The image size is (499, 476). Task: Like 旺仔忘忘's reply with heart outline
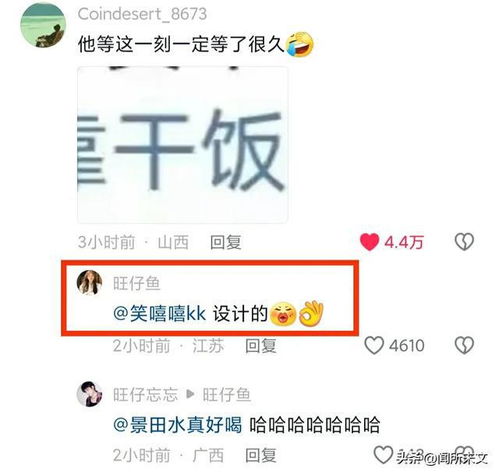[383, 454]
